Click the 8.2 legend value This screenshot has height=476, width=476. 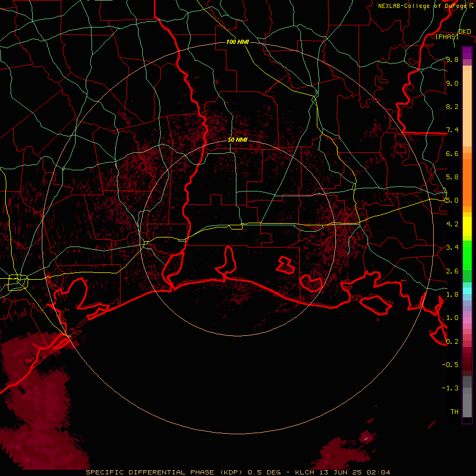coord(452,106)
